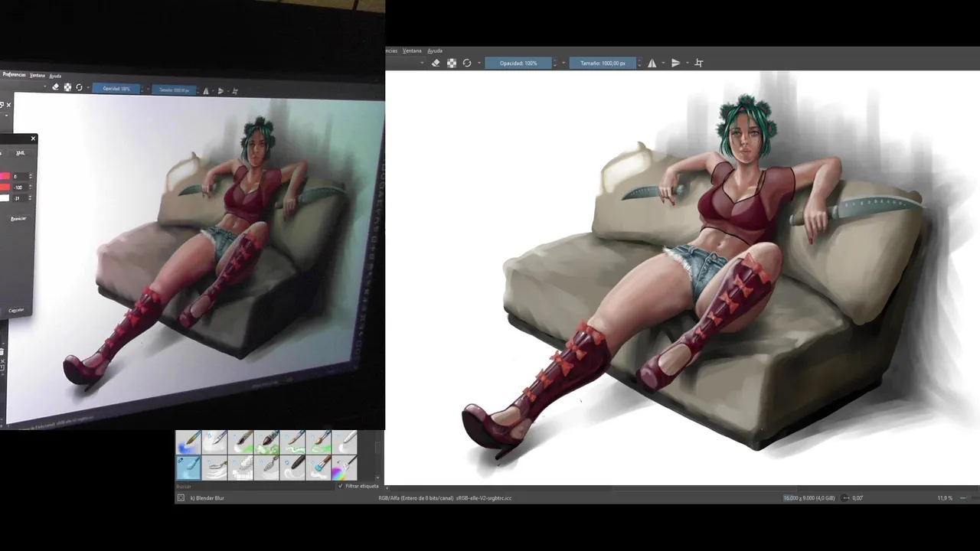The width and height of the screenshot is (980, 551).
Task: Click white lightness slider showing -31
Action: [x=5, y=198]
